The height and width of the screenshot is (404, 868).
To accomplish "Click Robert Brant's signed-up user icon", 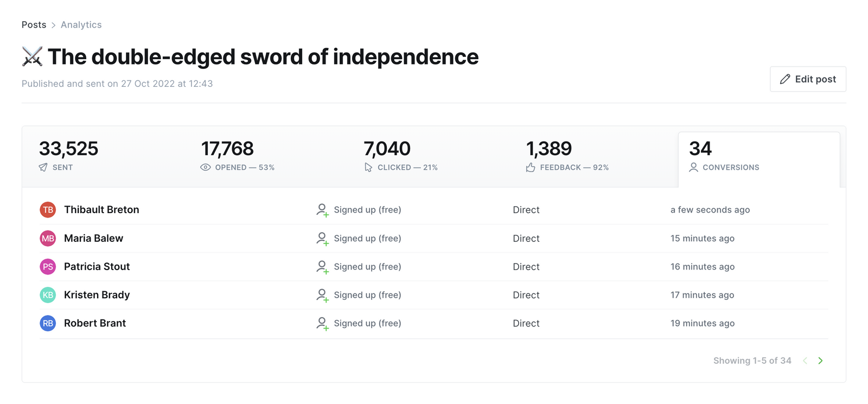I will 322,324.
